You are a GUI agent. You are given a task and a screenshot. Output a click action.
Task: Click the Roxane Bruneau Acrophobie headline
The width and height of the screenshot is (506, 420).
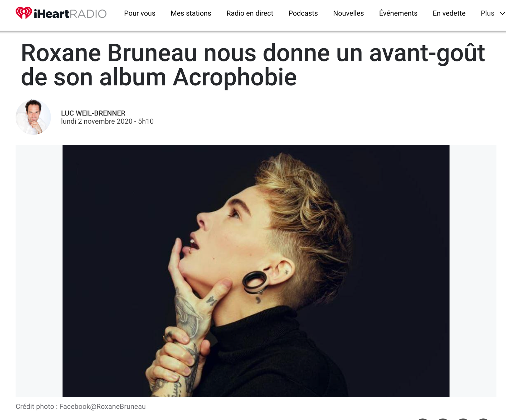click(x=252, y=65)
